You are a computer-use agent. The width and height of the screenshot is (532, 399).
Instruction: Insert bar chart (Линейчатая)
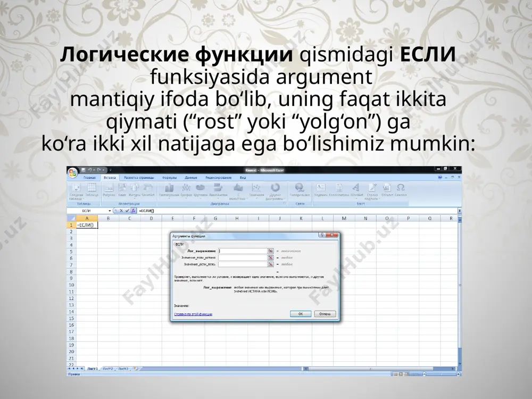coord(218,191)
